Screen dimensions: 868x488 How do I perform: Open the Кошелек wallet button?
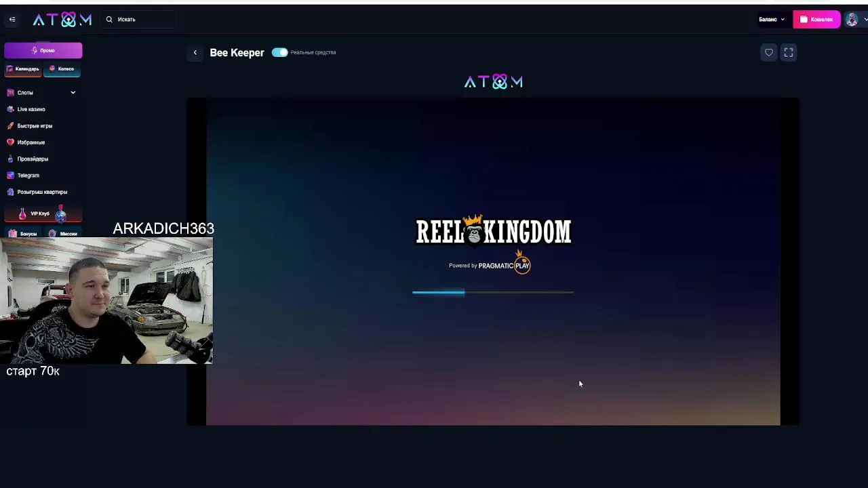[x=816, y=20]
